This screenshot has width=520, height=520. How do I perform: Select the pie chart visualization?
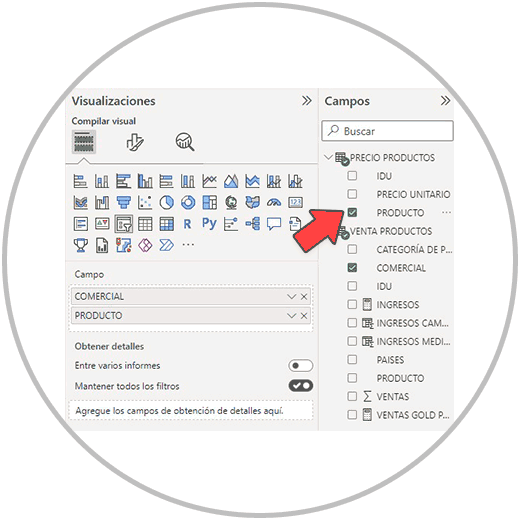[x=166, y=202]
